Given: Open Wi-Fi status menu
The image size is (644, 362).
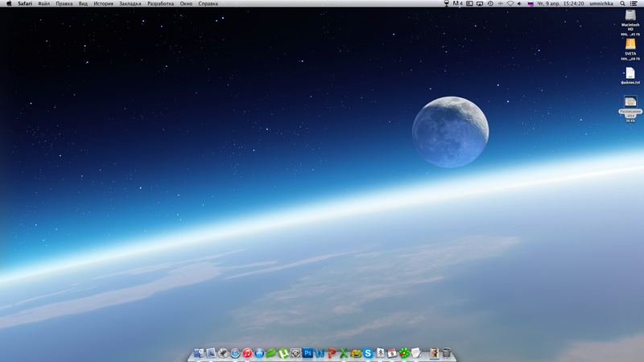Looking at the screenshot, I should [510, 4].
